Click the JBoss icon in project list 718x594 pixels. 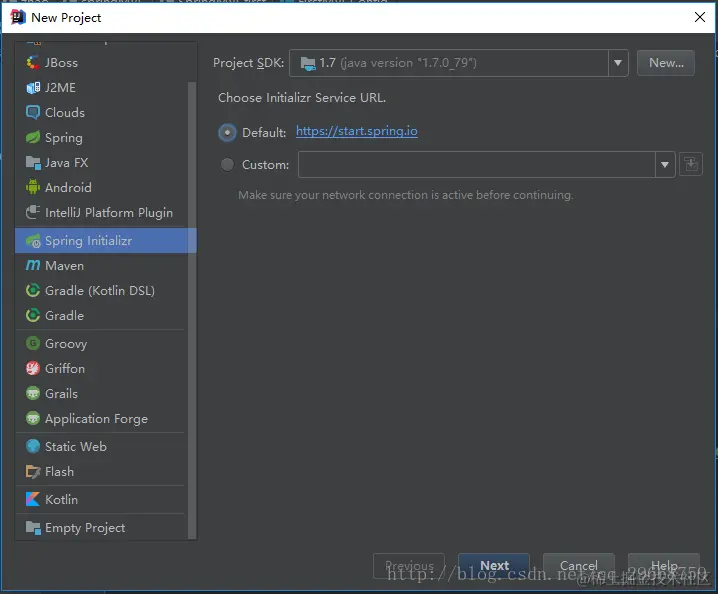tap(33, 62)
